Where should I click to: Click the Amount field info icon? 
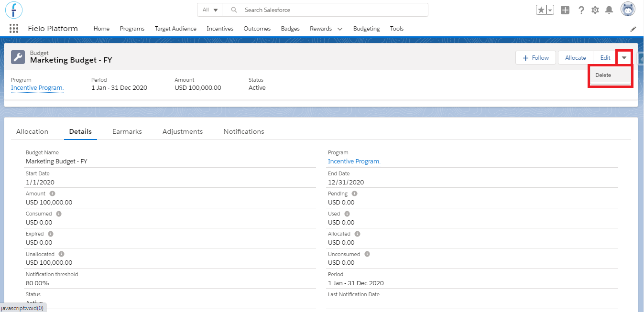52,194
